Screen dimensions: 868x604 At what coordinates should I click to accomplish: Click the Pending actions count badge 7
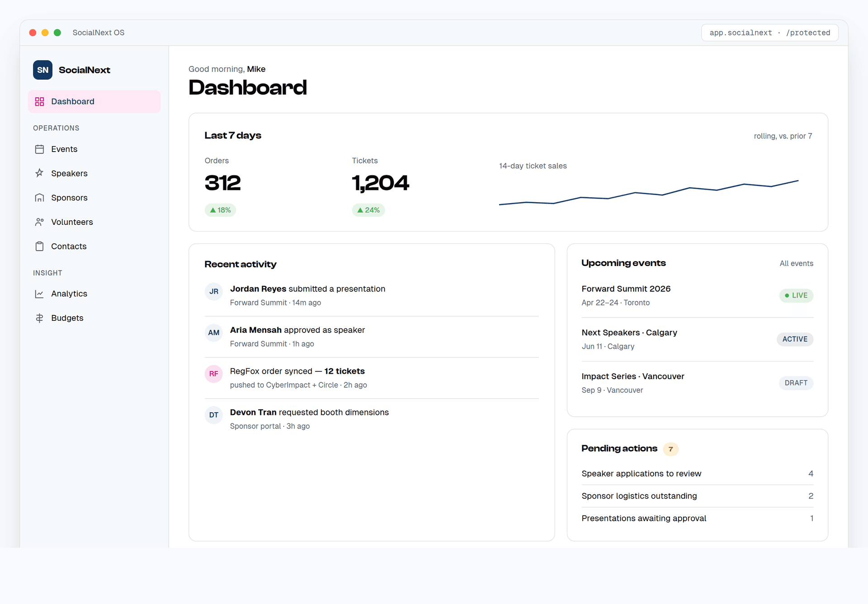tap(670, 449)
